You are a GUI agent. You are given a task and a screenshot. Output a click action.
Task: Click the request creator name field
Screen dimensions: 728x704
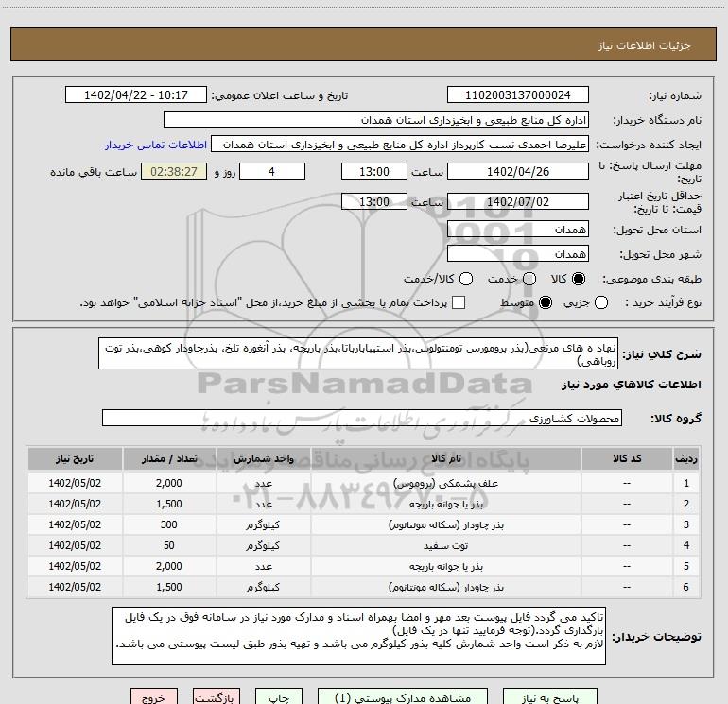click(400, 145)
